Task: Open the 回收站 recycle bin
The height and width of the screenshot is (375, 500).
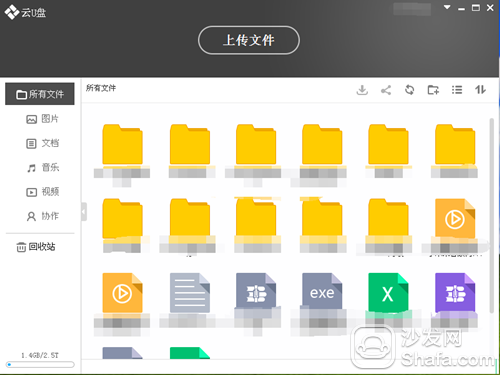Action: pos(36,247)
